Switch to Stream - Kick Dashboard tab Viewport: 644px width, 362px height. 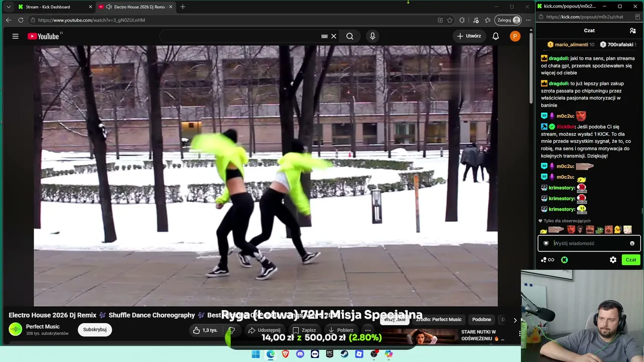coord(54,7)
